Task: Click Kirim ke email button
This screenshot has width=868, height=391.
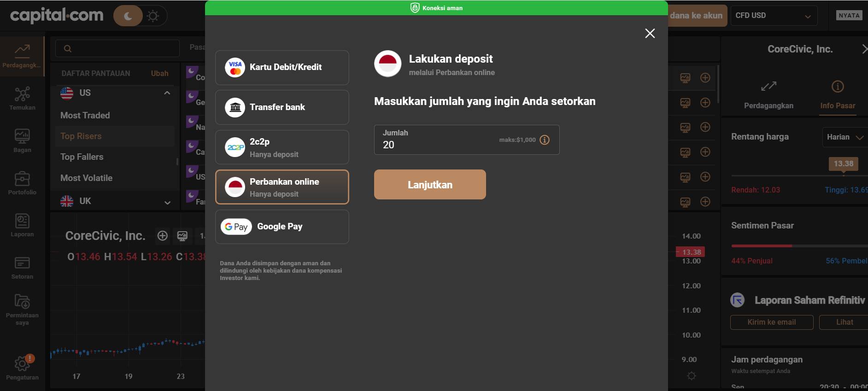Action: coord(772,322)
